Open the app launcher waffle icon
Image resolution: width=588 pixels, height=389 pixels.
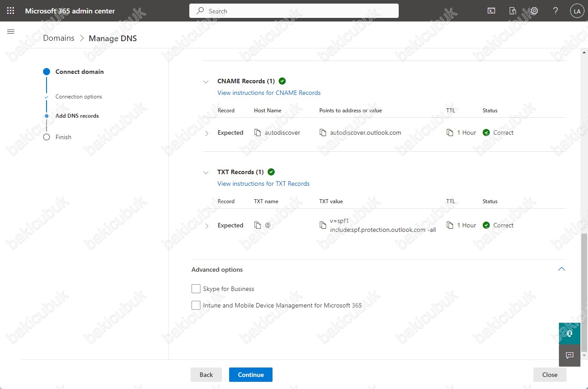click(x=11, y=11)
